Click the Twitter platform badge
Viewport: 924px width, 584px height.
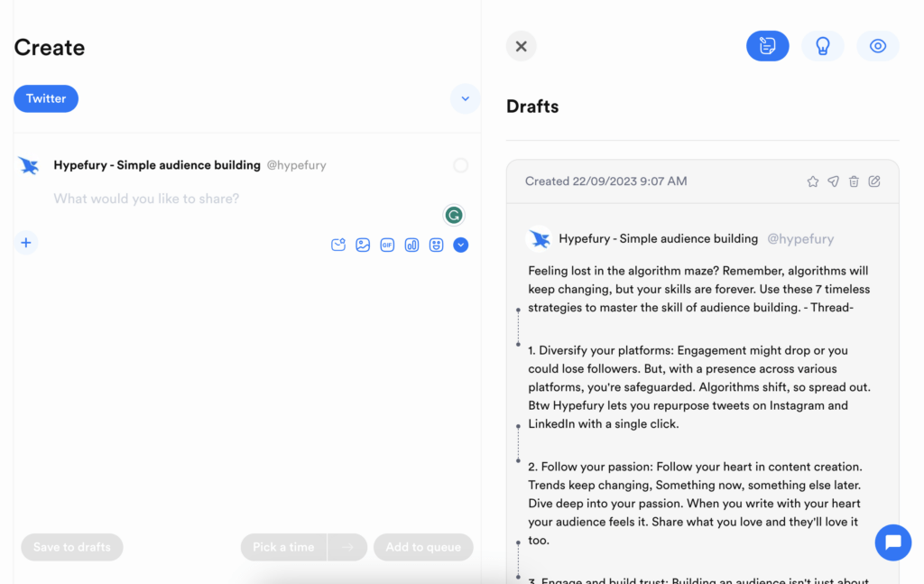click(x=45, y=98)
